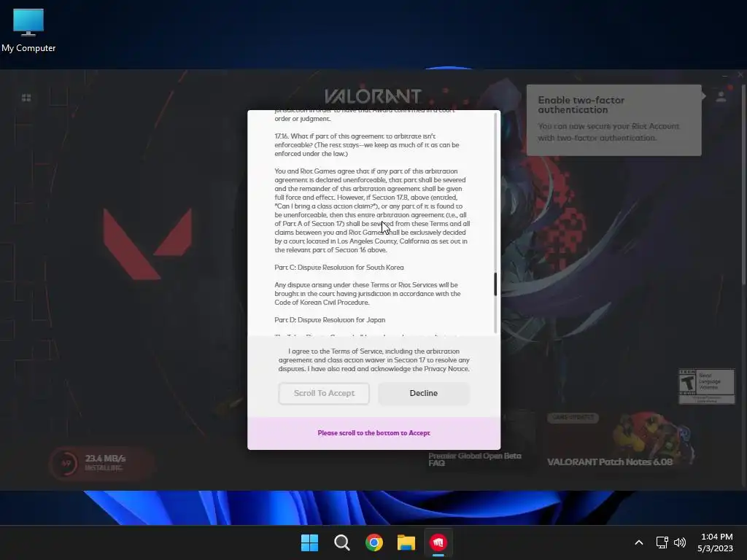Click 'Part C: Dispute Resolution for South Korea' heading
Viewport: 747px width, 560px height.
[339, 268]
